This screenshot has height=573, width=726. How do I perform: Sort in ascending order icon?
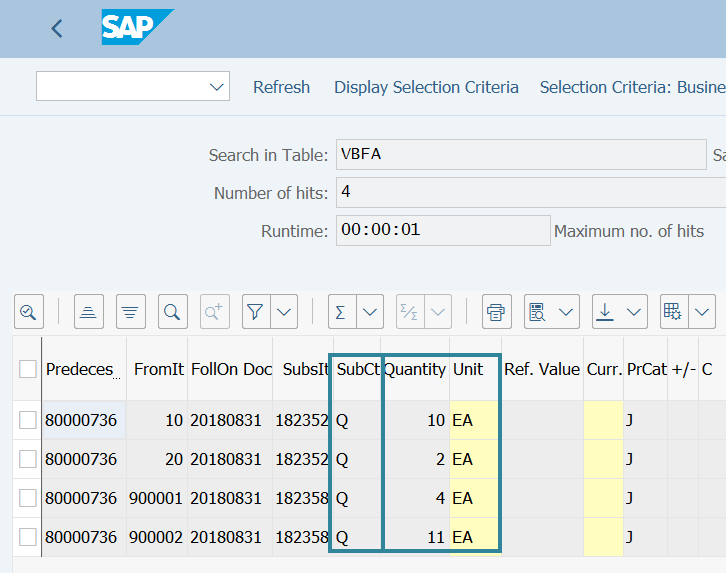[x=88, y=311]
